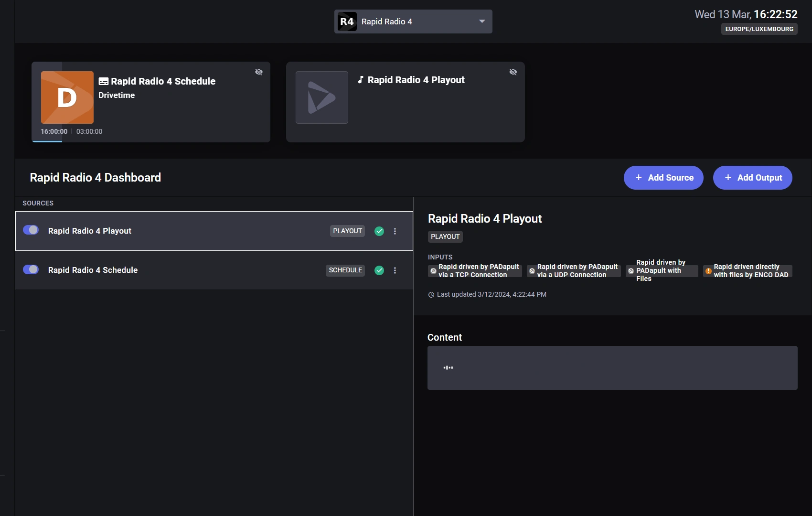Click the Add Output button
This screenshot has width=812, height=516.
(x=753, y=178)
